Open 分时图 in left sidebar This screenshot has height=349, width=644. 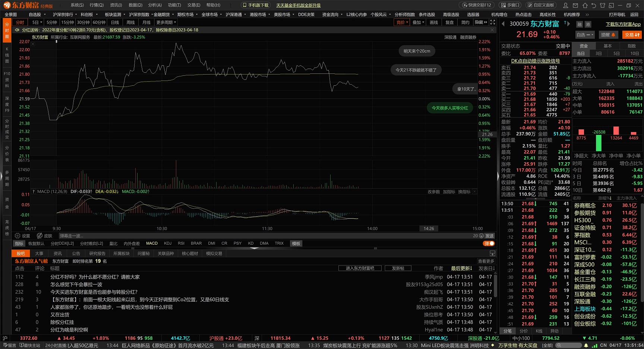(7, 31)
